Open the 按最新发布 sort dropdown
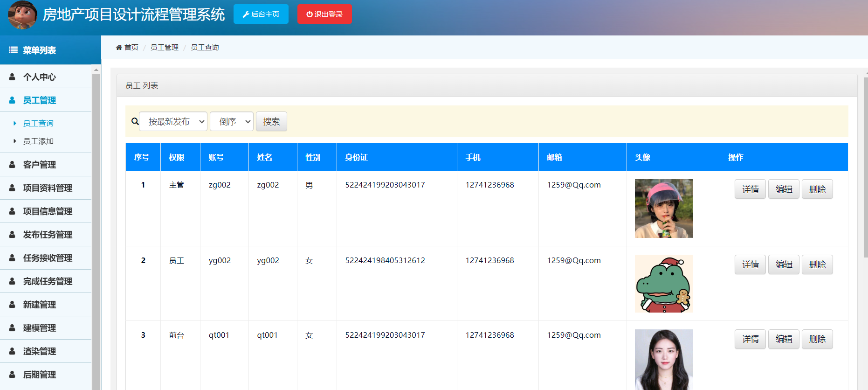 [x=173, y=121]
